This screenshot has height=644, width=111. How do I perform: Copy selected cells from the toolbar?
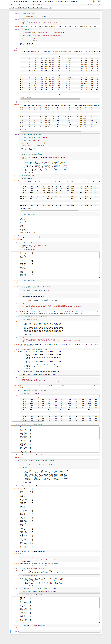click(x=18, y=7)
